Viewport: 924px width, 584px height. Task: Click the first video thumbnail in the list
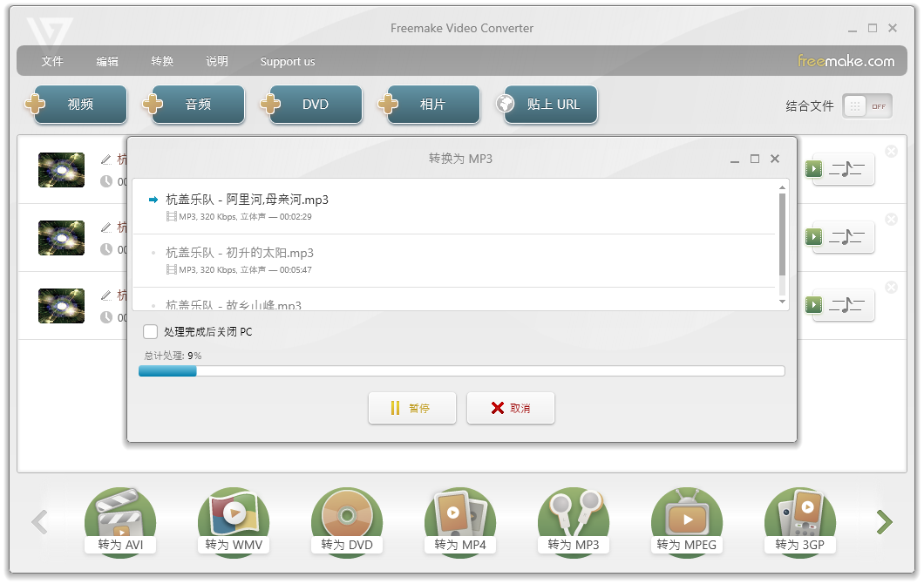[61, 169]
